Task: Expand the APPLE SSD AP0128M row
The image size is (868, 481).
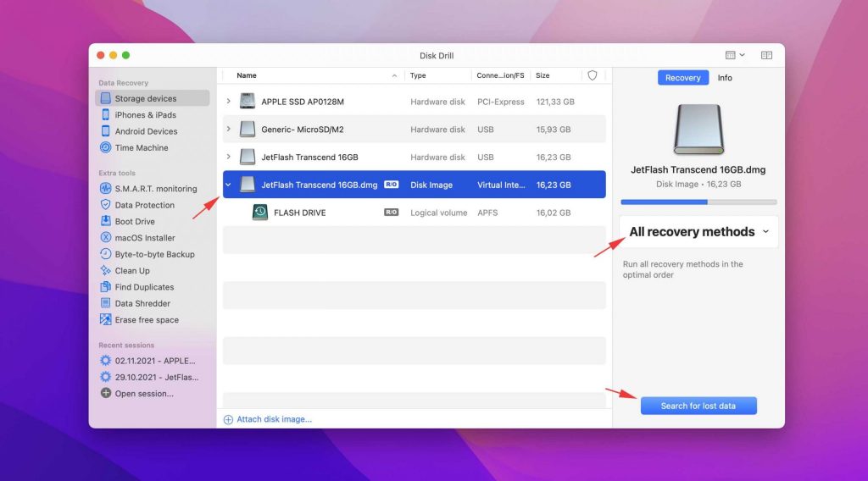Action: 228,101
